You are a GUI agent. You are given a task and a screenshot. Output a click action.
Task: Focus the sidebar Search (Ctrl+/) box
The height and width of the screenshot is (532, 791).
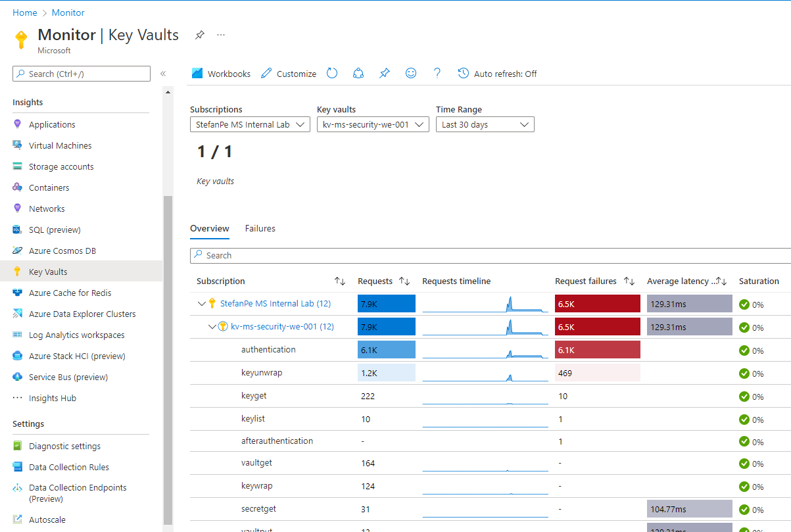(82, 74)
